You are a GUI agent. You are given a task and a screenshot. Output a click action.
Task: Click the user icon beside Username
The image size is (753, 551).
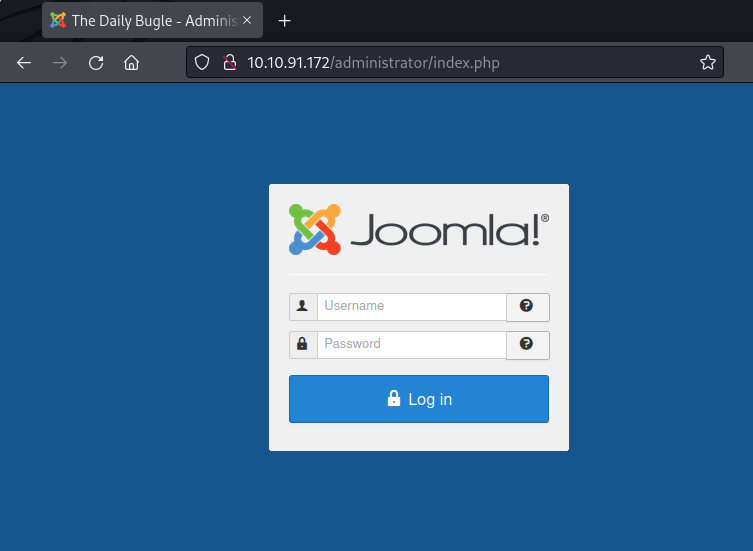(303, 306)
